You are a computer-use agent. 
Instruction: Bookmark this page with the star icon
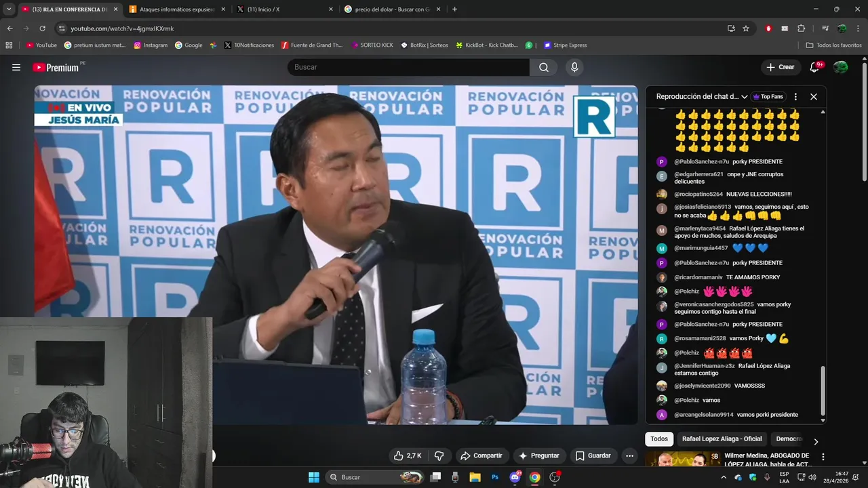(746, 28)
